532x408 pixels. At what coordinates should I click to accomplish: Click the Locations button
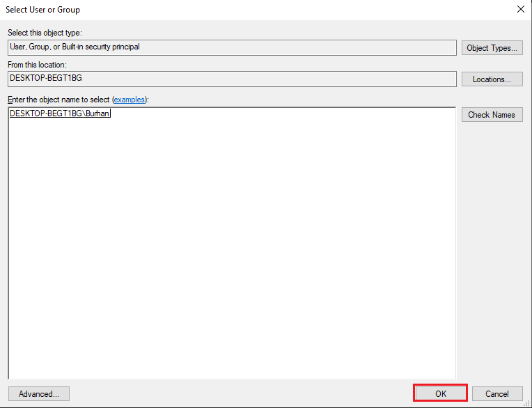(492, 79)
